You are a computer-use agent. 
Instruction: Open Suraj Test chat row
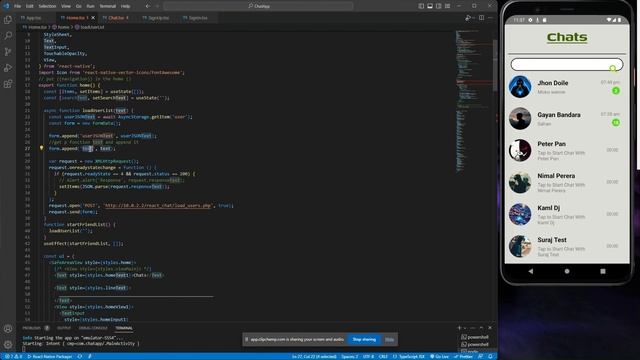click(567, 246)
